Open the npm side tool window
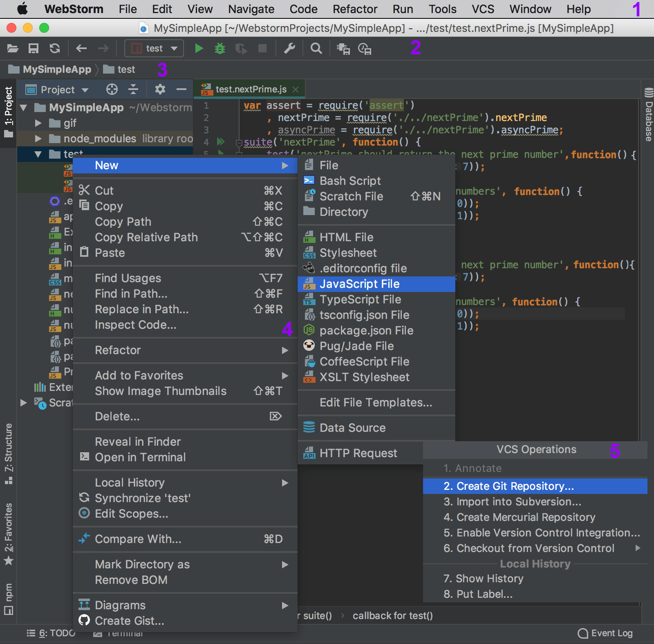This screenshot has height=644, width=654. click(x=9, y=599)
